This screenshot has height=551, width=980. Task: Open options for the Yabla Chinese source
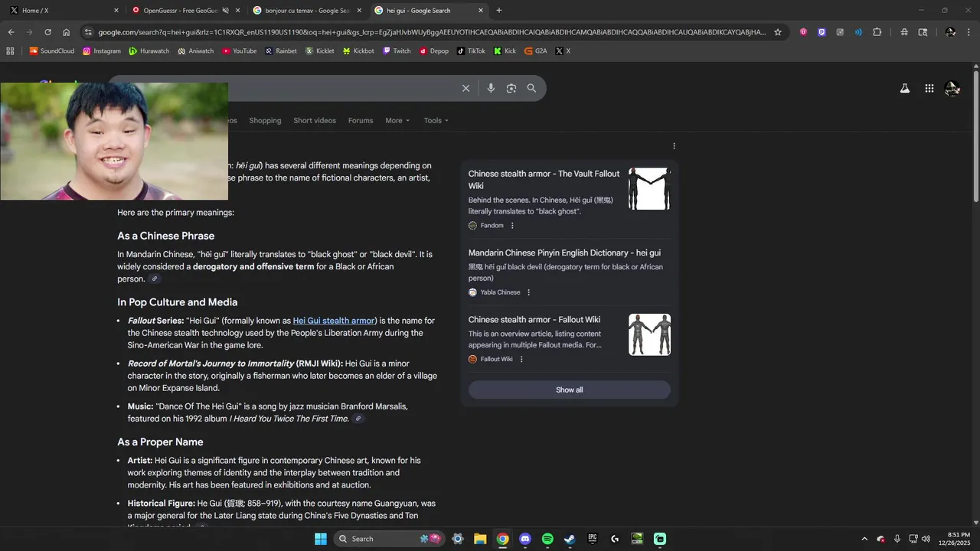pos(528,292)
